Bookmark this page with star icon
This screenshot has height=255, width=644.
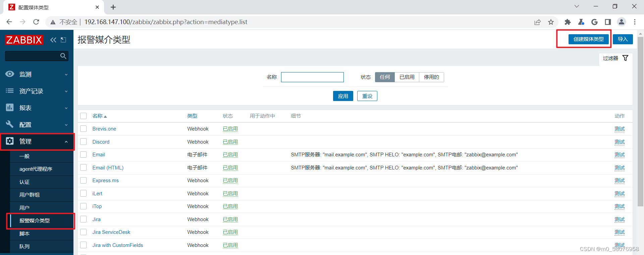[x=551, y=22]
